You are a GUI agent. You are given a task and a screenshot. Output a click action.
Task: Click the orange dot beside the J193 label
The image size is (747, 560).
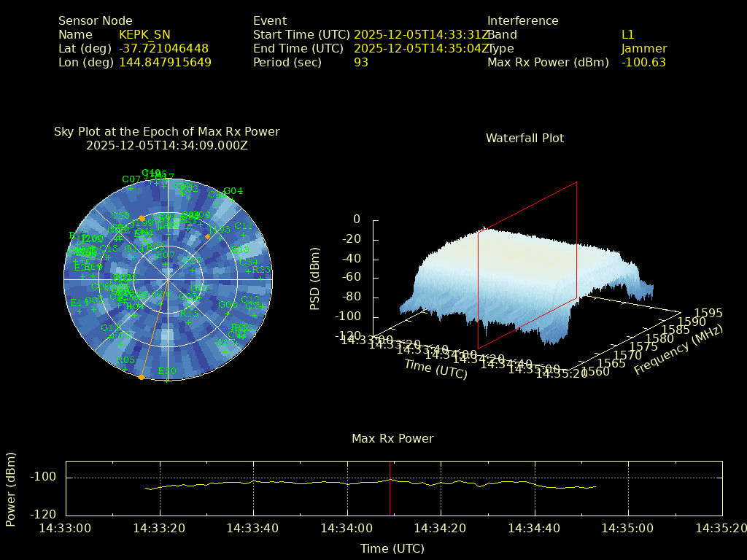208,236
